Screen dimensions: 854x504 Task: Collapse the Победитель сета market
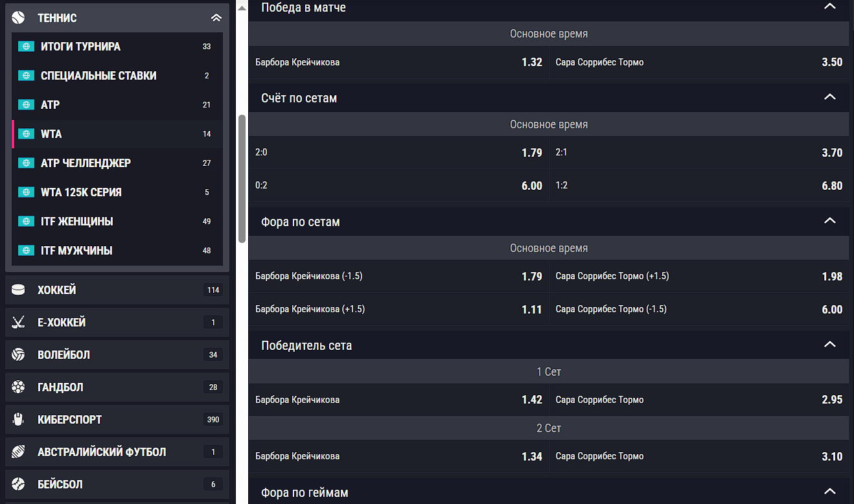[x=829, y=345]
